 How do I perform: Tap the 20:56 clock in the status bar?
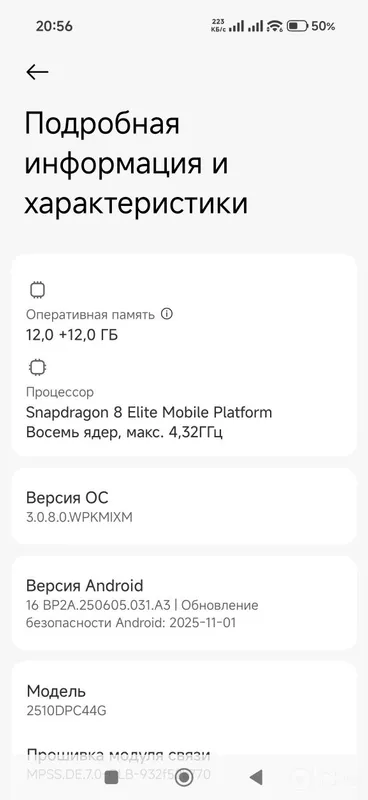(x=54, y=26)
